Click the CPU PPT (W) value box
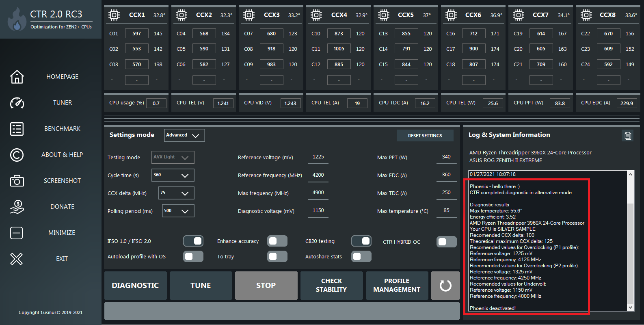Screen dimensions: 644x325 [x=560, y=103]
